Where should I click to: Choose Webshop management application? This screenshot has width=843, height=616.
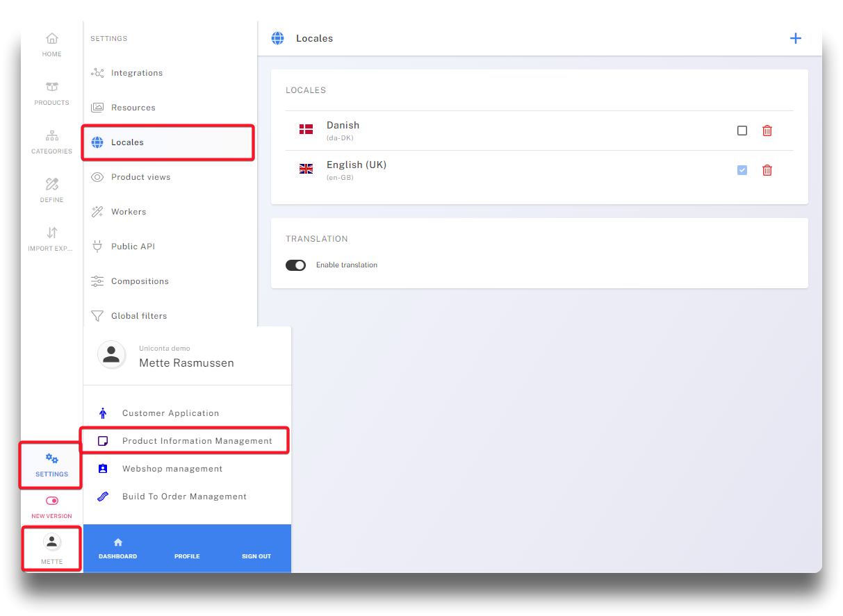click(x=172, y=469)
